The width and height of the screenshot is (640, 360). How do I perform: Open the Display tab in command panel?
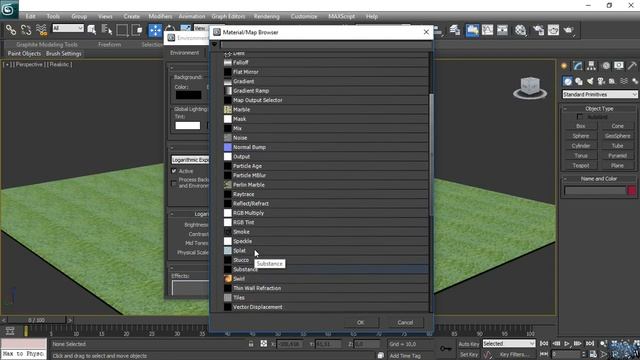619,66
